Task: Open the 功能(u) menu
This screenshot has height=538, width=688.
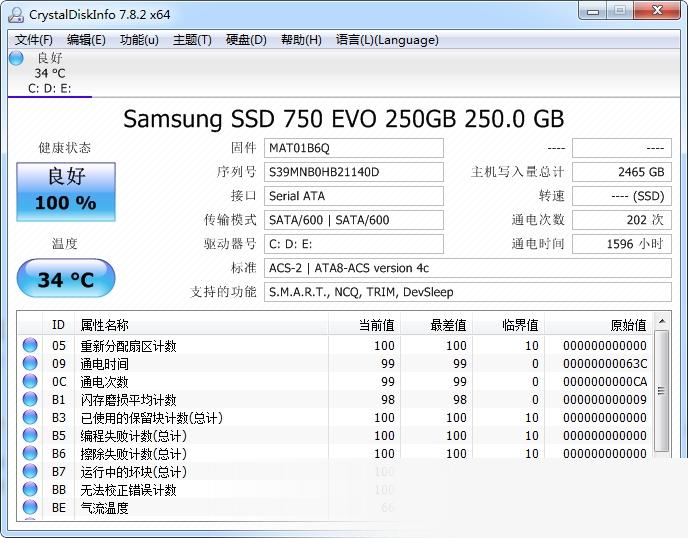Action: [x=139, y=40]
